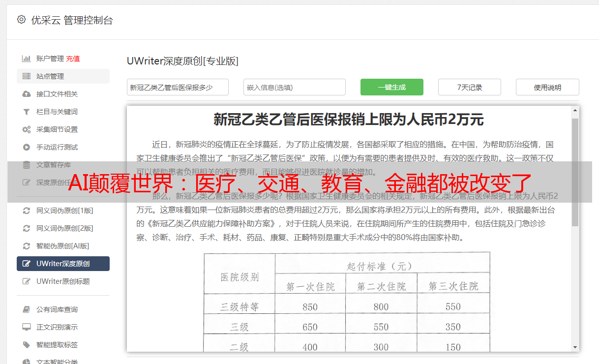Click the cloud icon for 接口文件相关
Image resolution: width=599 pixels, height=364 pixels.
(x=27, y=94)
